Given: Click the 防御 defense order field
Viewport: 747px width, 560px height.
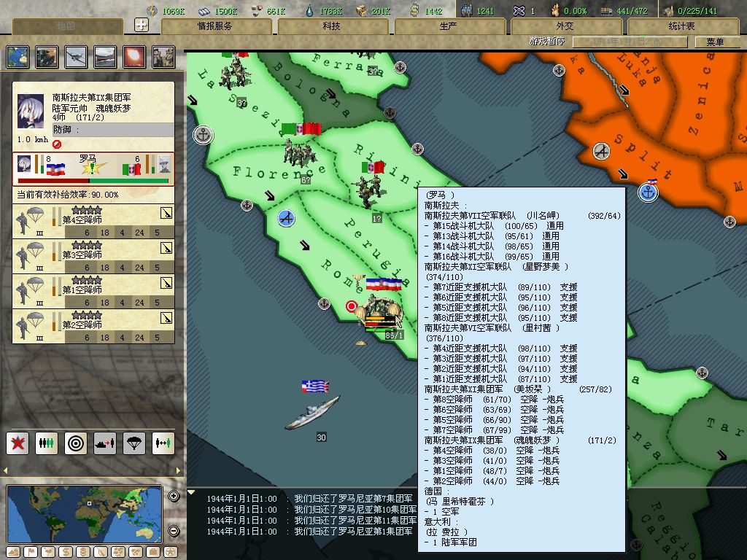Looking at the screenshot, I should [113, 130].
